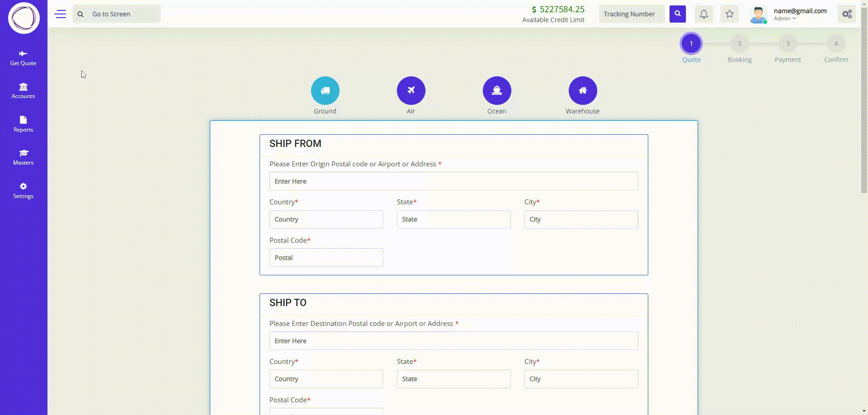This screenshot has height=415, width=868.
Task: Go to the Booking step
Action: (740, 44)
